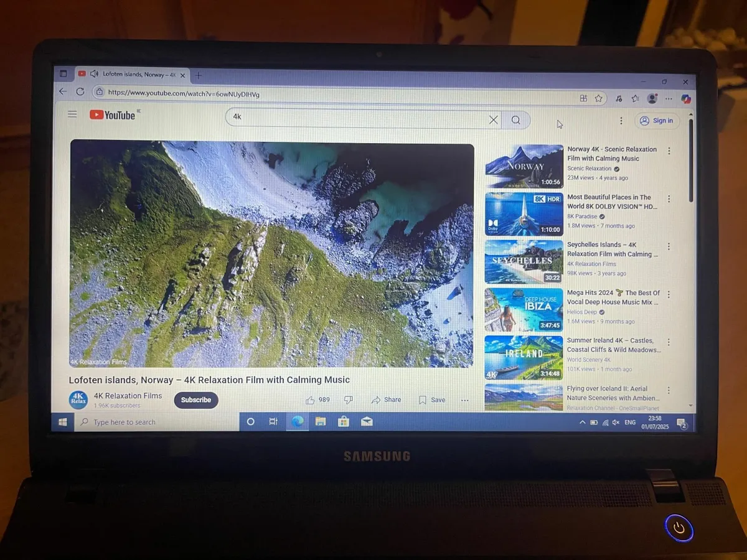Open more actions menu next to Save

[x=464, y=401]
